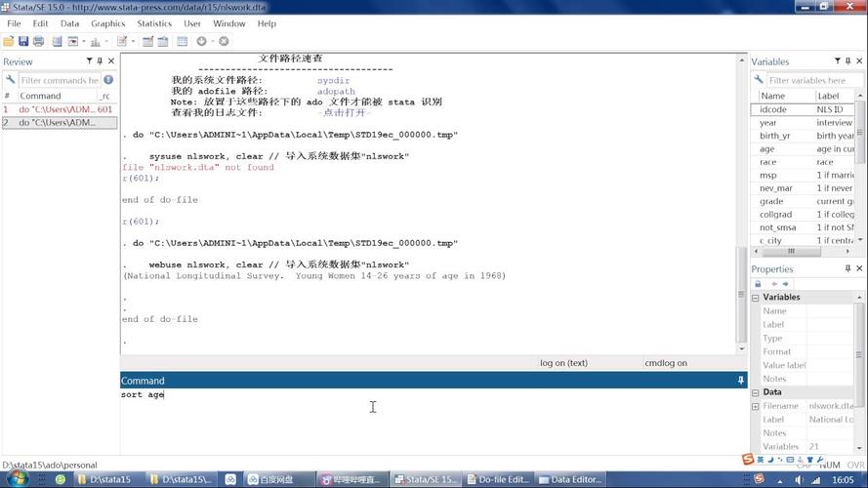Select the idcode variable row

coord(803,109)
